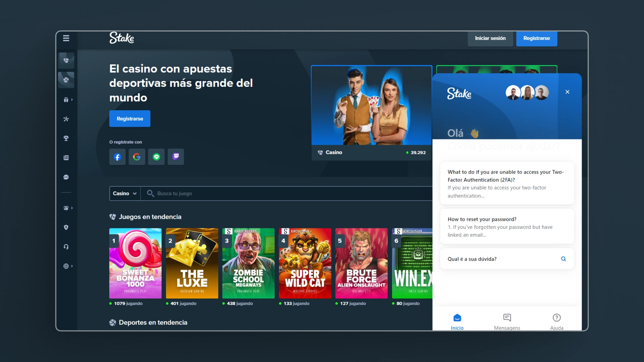Open the Live Support headset icon
The width and height of the screenshot is (644, 362).
(x=66, y=247)
